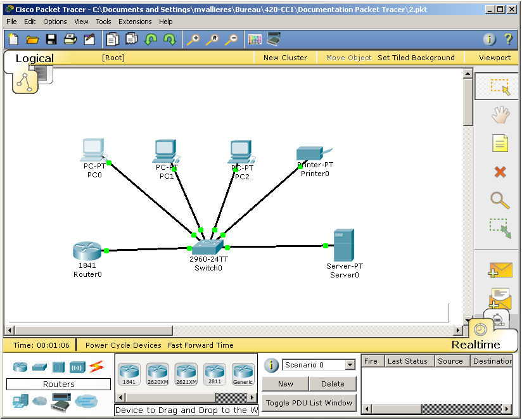Select the Switches device category icon
Viewport: 522px width, 420px height.
tap(40, 367)
